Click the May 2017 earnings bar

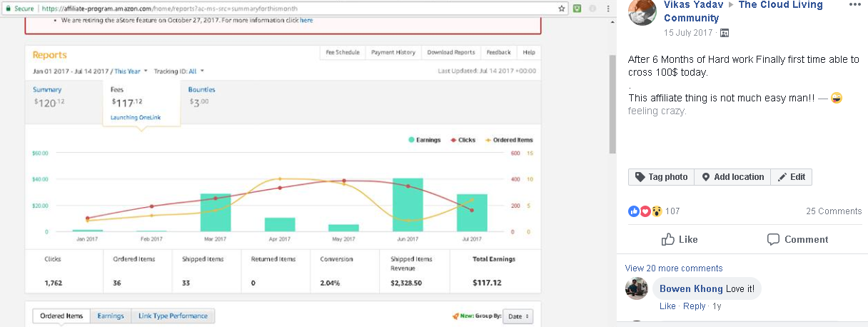343,228
